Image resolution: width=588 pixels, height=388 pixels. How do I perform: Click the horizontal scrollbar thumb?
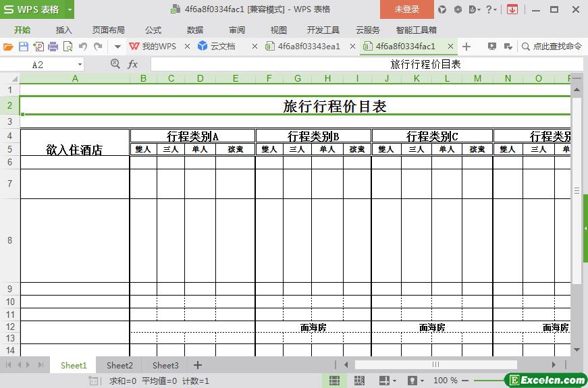[x=435, y=364]
